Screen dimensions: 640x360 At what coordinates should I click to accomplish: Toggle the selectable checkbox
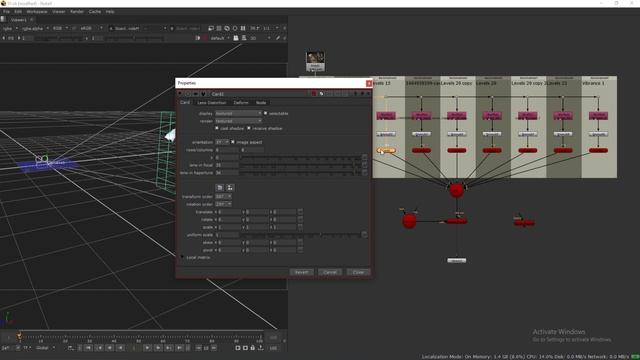pos(265,113)
